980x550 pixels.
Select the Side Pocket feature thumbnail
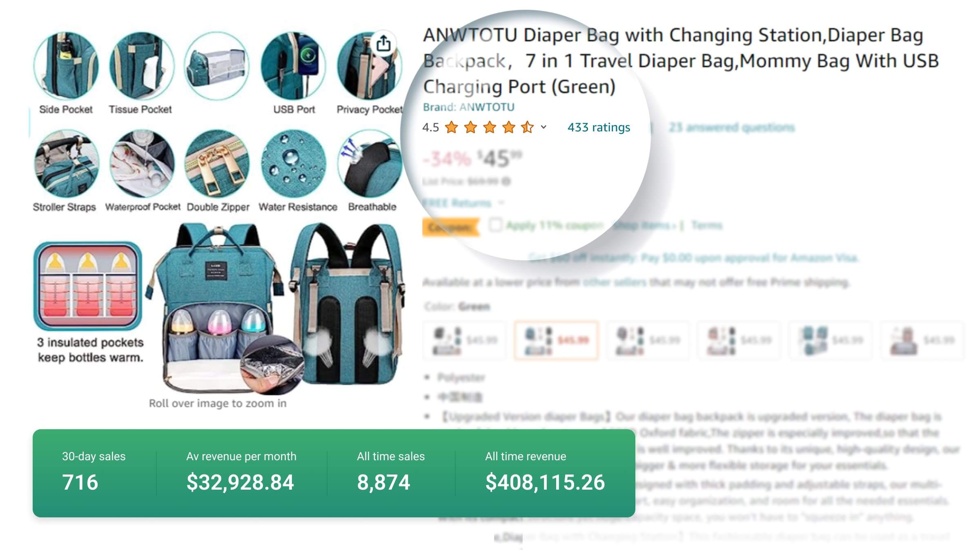pyautogui.click(x=66, y=66)
